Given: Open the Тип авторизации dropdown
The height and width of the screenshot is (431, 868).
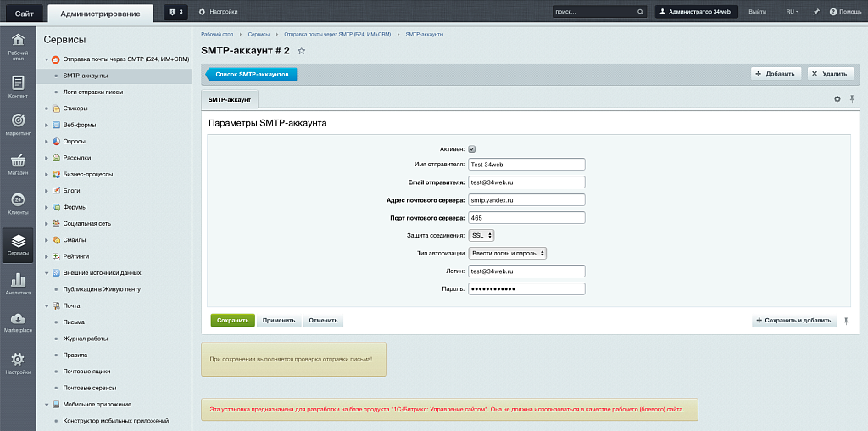Looking at the screenshot, I should point(508,253).
